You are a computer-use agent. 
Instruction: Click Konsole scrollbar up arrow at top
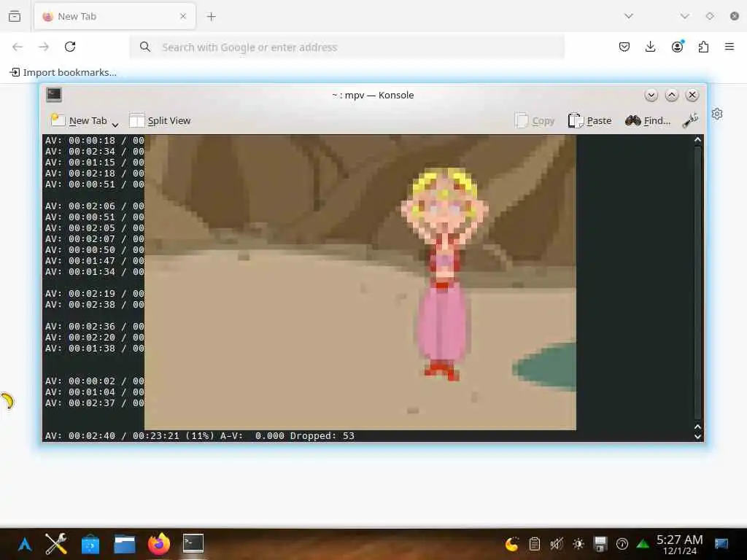(697, 140)
